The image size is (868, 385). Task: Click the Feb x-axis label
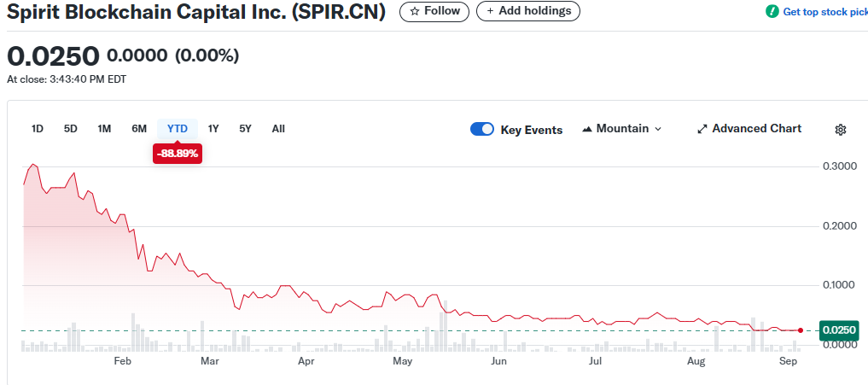click(122, 362)
